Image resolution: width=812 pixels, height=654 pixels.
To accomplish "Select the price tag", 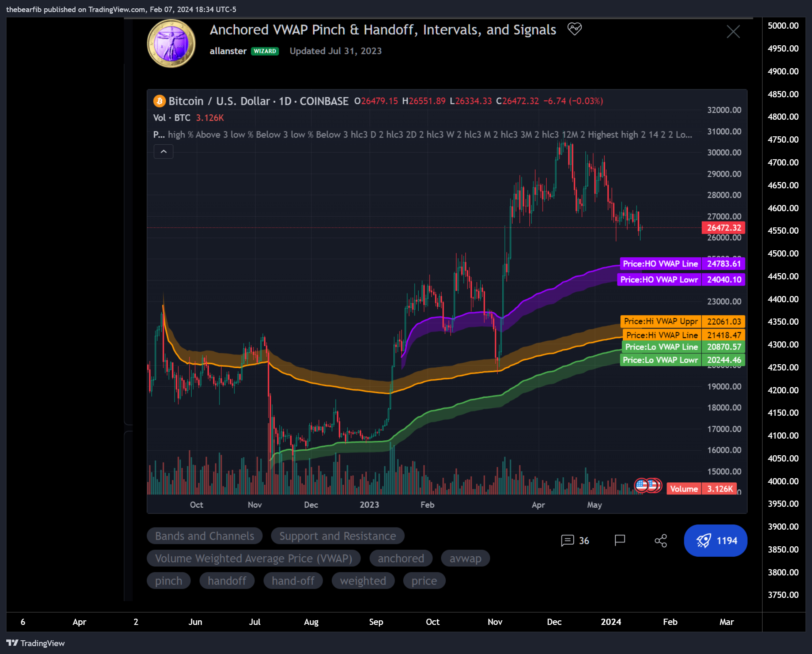I will [x=424, y=581].
